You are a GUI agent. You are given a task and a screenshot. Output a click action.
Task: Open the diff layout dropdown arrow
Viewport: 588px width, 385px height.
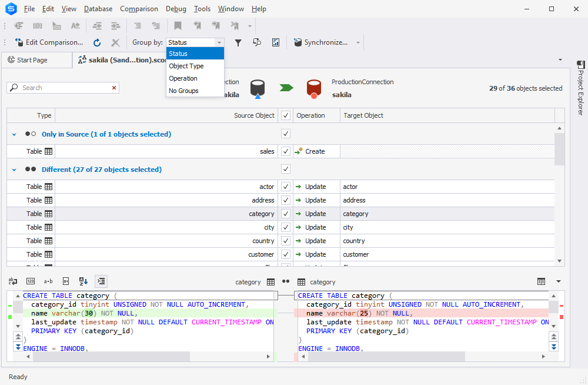pos(559,281)
